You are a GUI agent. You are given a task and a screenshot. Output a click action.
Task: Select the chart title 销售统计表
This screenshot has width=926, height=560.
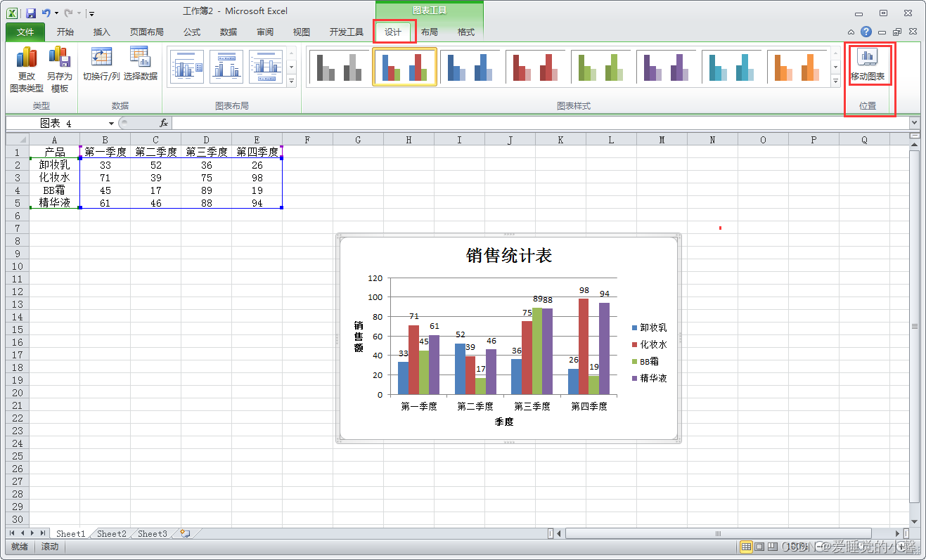tap(509, 255)
